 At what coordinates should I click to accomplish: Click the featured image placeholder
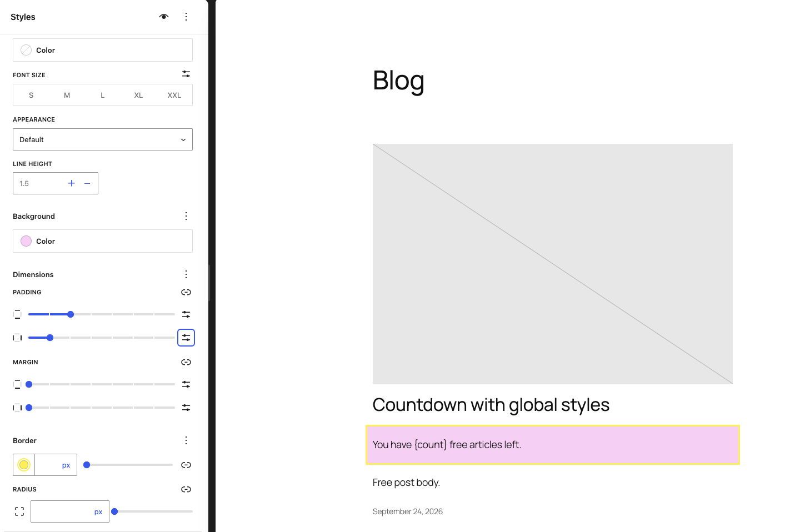click(x=553, y=264)
